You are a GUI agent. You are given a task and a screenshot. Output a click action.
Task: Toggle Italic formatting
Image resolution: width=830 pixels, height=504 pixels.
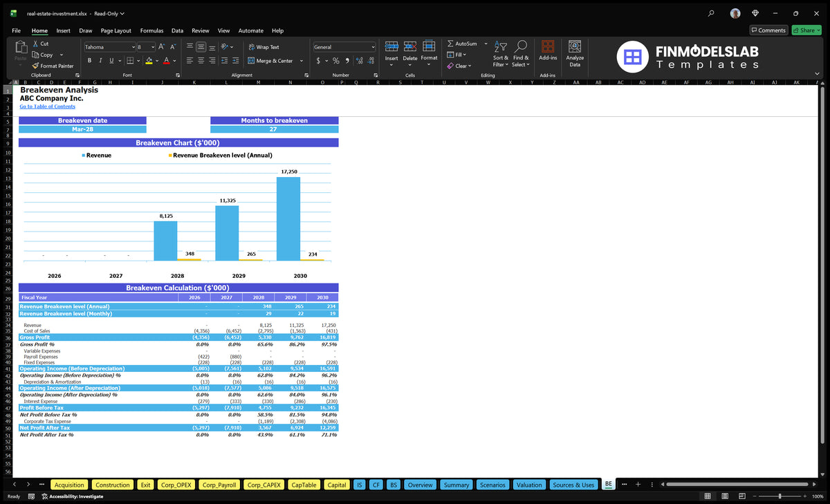(x=101, y=61)
